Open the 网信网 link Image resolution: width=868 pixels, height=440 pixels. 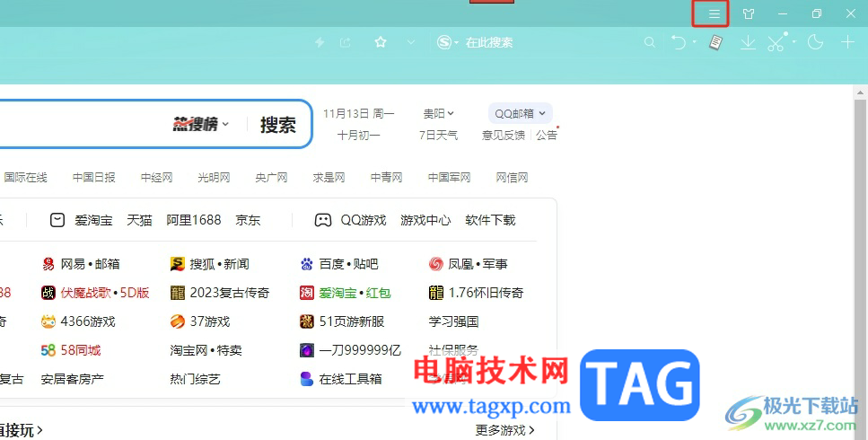pos(512,178)
